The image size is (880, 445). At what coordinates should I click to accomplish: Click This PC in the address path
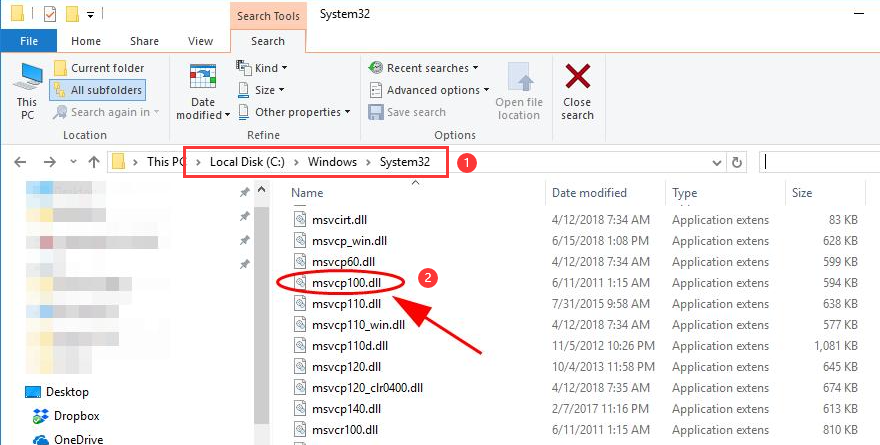(166, 162)
